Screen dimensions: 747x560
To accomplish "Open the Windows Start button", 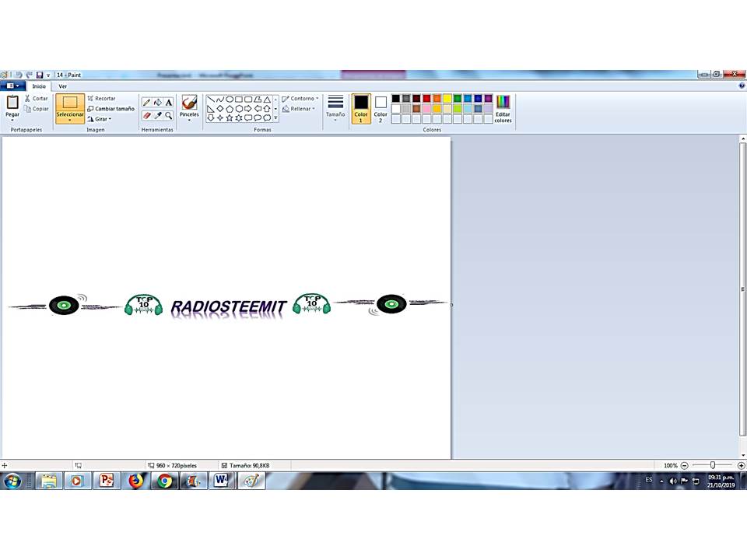I will point(12,481).
